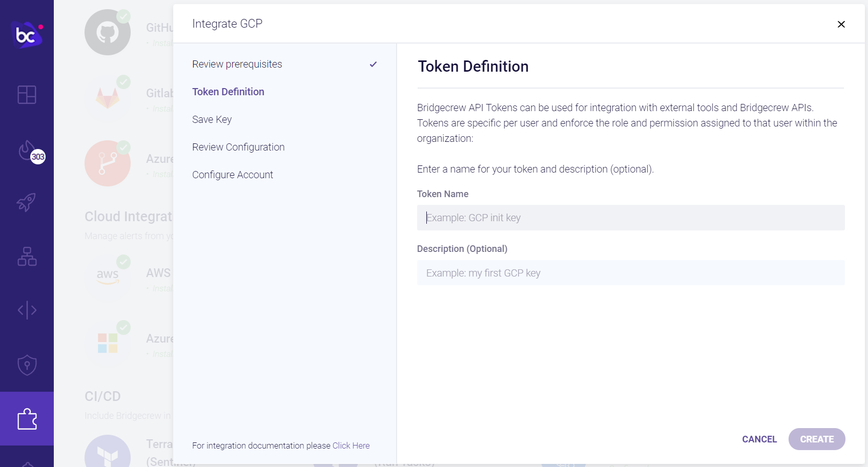Click the AWS integration logo

108,278
